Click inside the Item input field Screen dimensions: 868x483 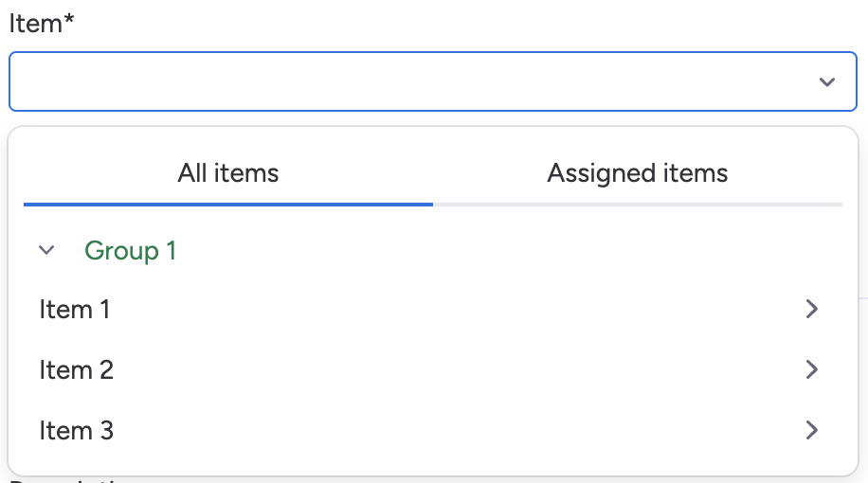tap(407, 82)
